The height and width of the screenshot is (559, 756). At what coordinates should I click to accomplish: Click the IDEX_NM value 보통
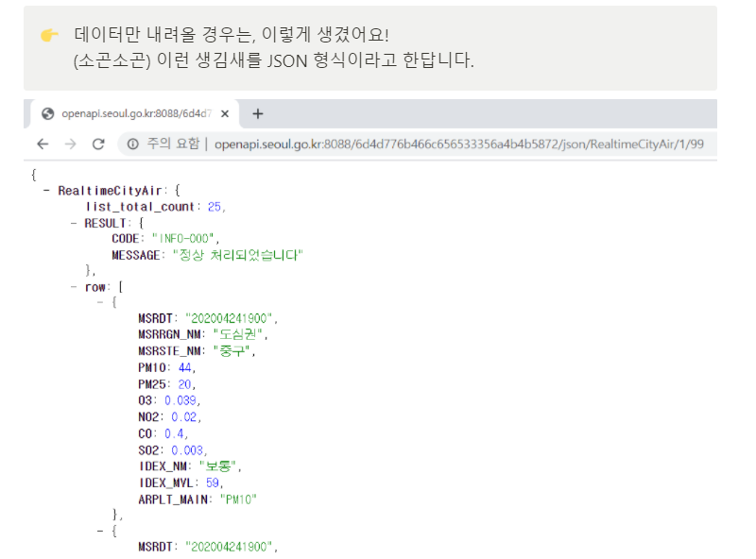click(x=217, y=466)
